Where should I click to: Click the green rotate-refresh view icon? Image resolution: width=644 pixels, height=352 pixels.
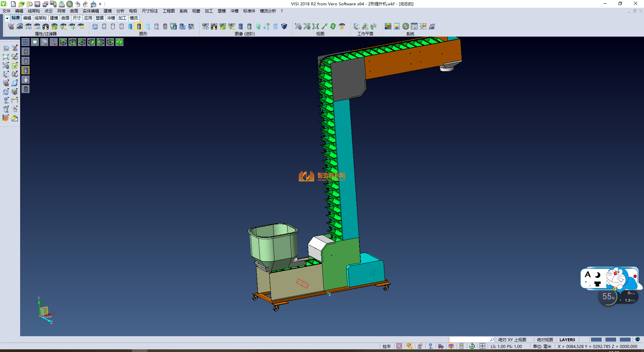[x=333, y=26]
